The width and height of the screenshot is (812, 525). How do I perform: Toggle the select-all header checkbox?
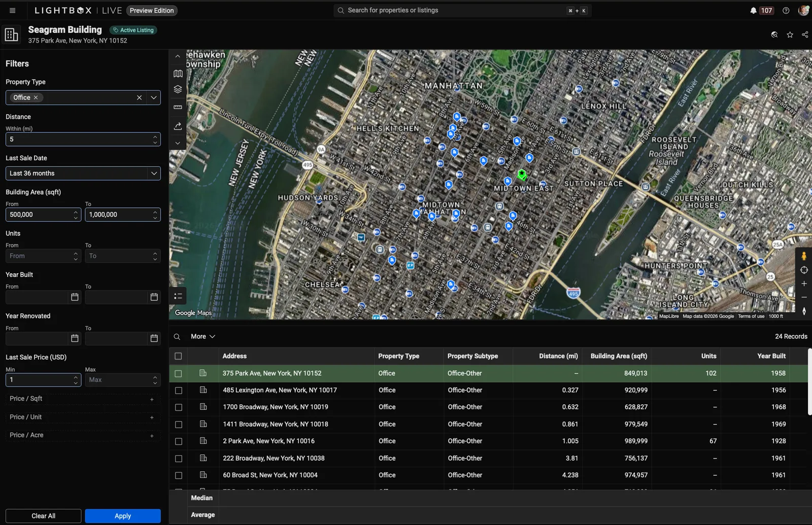[178, 356]
